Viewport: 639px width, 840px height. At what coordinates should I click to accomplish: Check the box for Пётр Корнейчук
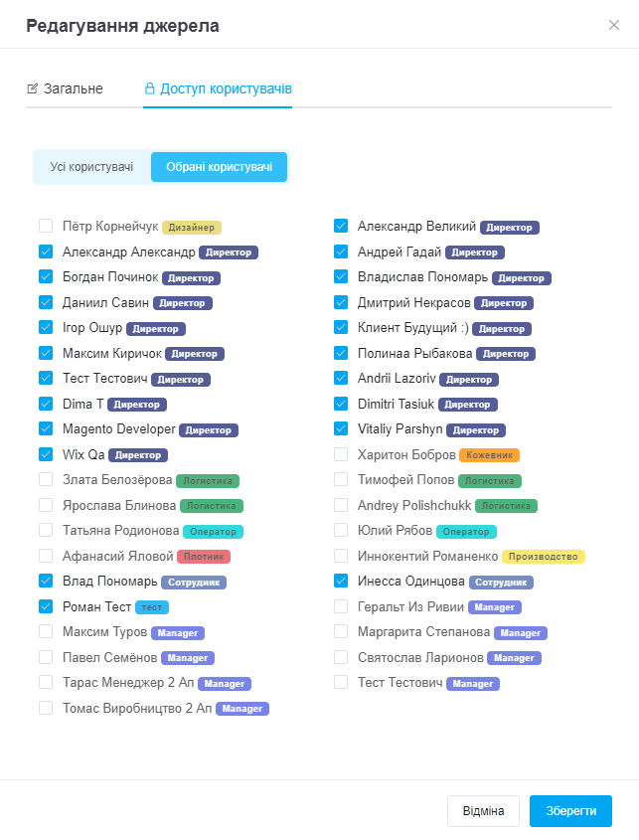pos(46,226)
